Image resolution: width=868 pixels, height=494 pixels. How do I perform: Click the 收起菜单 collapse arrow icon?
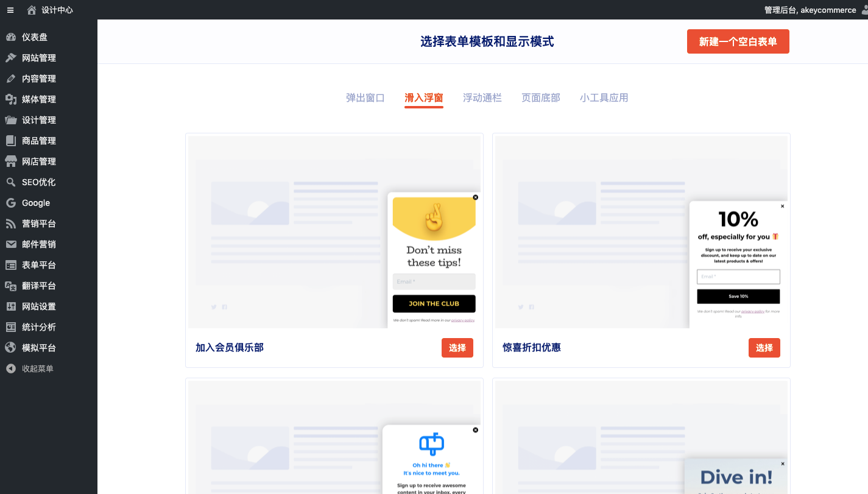pos(10,369)
